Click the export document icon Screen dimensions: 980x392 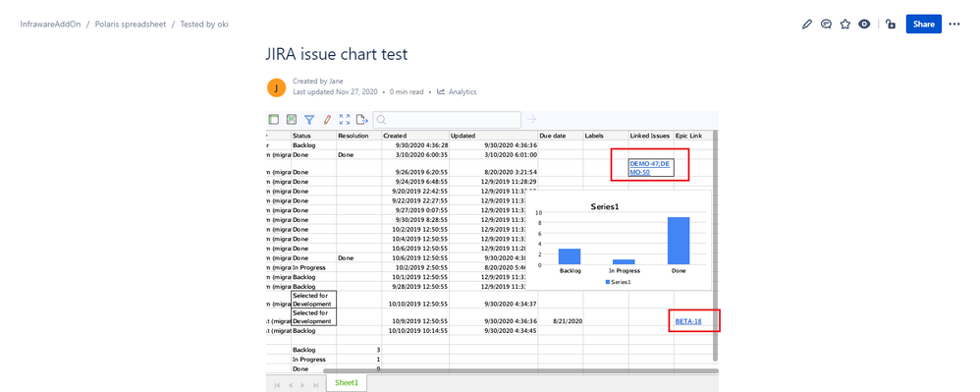[362, 120]
